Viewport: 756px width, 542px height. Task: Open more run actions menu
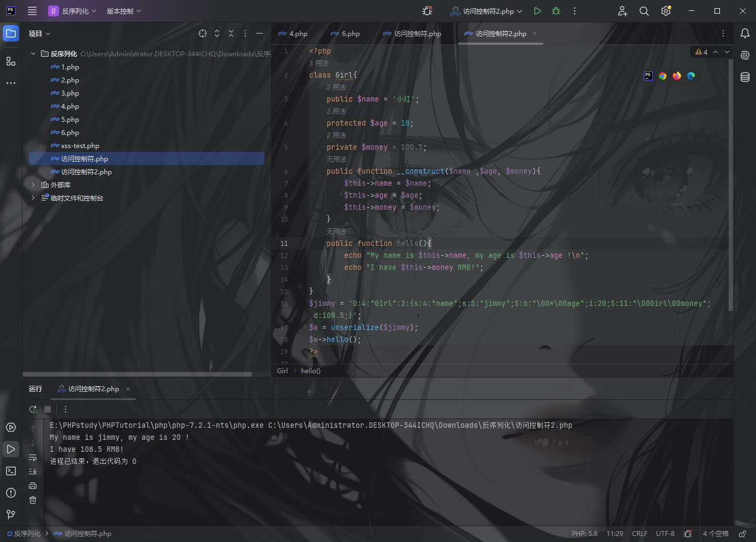click(x=575, y=11)
